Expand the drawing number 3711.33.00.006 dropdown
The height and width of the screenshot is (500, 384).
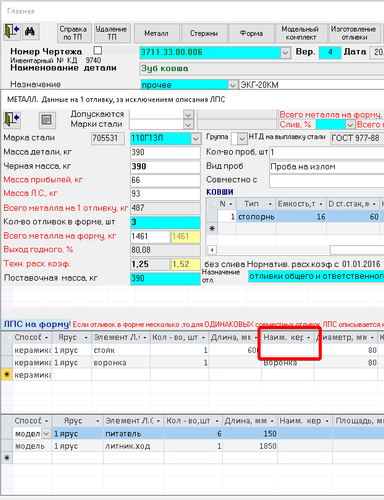point(285,53)
